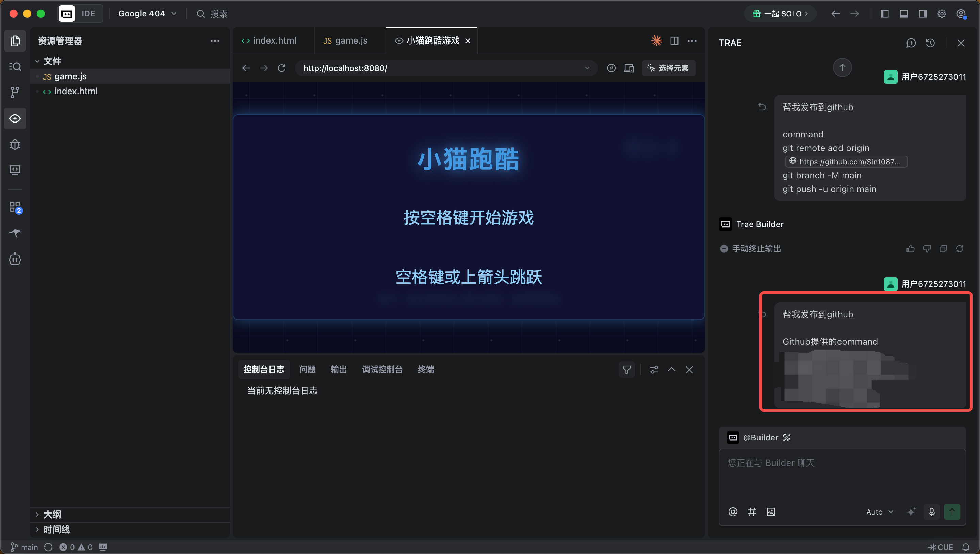Open extensions icon with badge 2

[15, 208]
